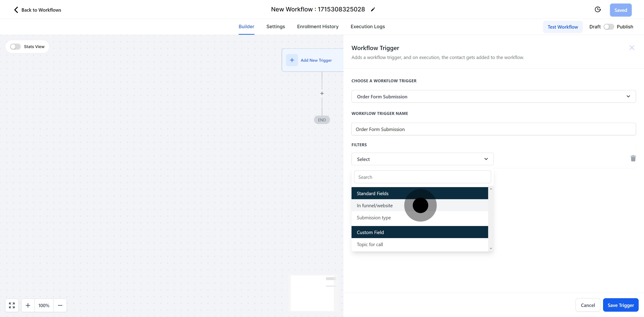
Task: Delete the filter using trash icon
Action: click(633, 158)
